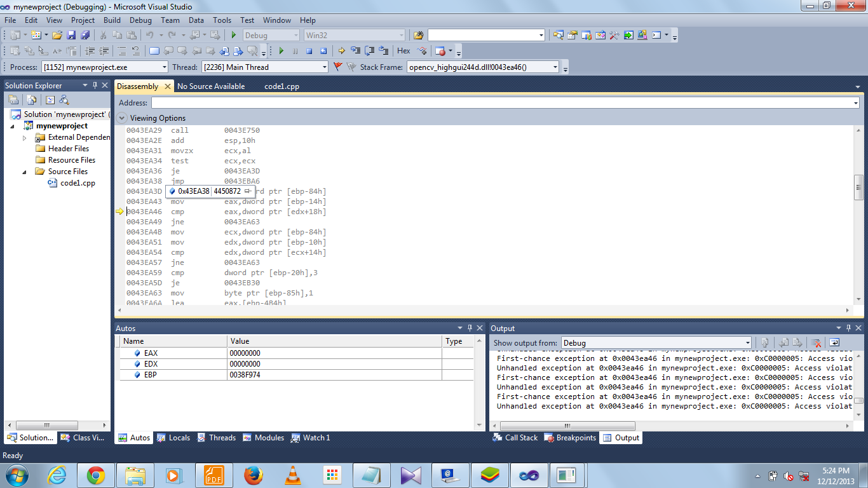Switch to the Locals tab
Viewport: 868px width, 488px height.
(173, 438)
